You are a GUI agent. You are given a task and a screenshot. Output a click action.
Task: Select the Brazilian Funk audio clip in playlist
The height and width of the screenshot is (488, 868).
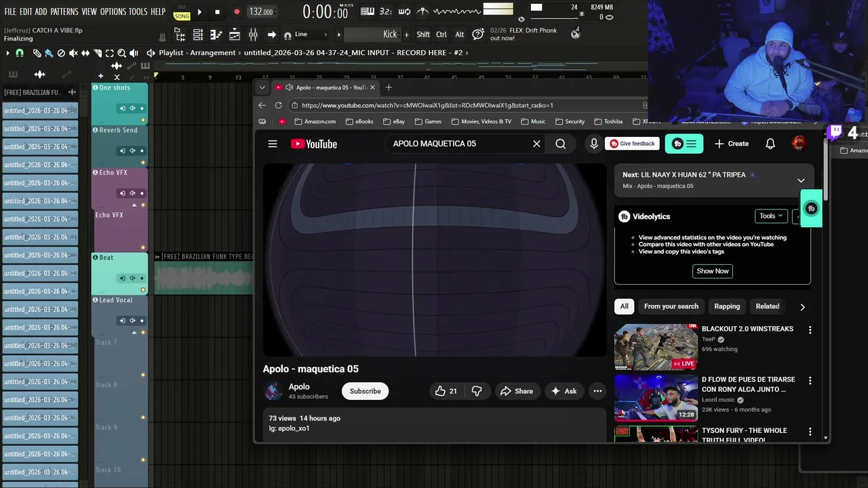pos(203,273)
